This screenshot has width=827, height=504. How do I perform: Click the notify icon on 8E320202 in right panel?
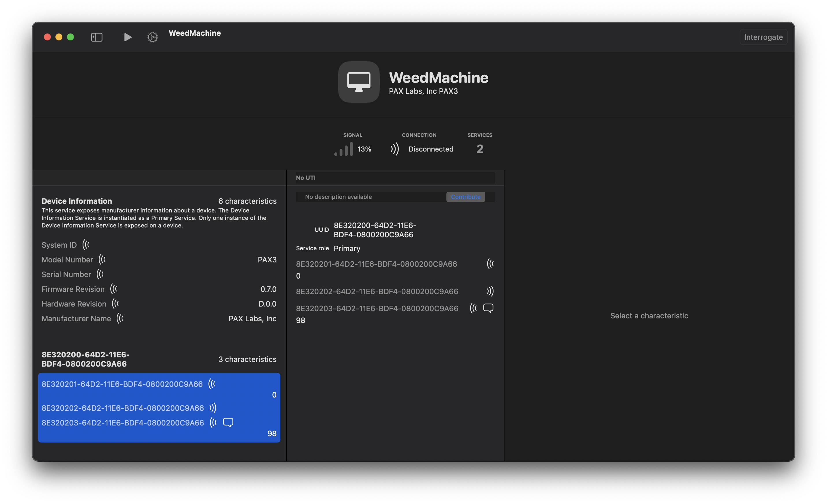coord(490,291)
